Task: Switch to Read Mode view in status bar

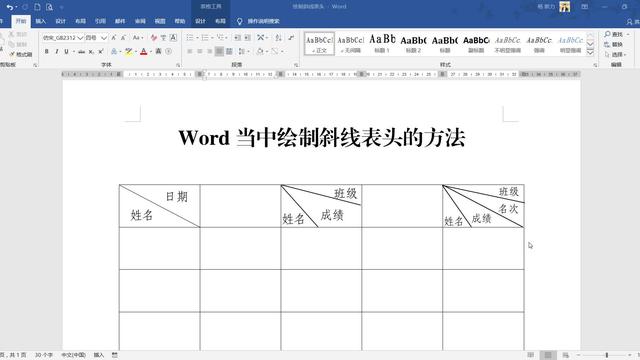Action: coord(531,355)
